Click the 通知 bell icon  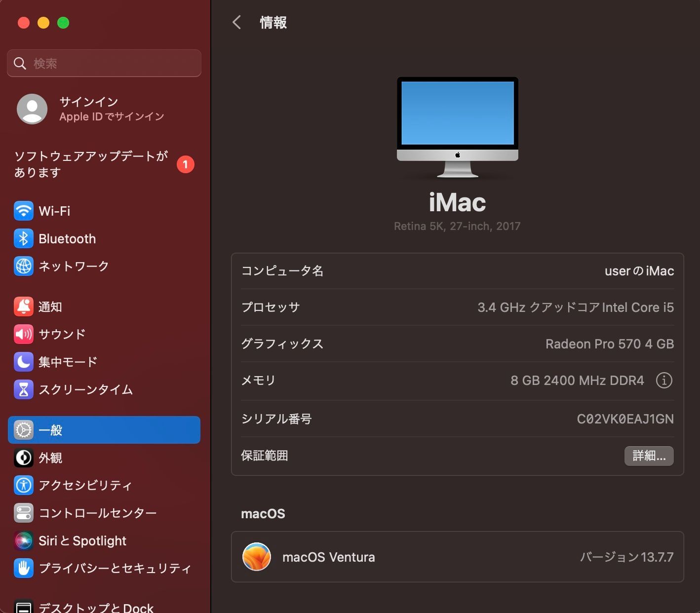click(24, 306)
